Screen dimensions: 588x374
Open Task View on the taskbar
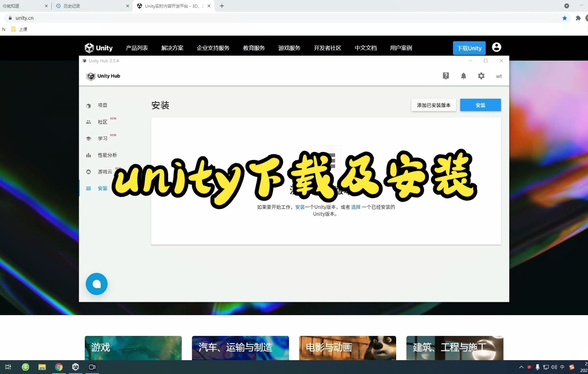tap(8, 367)
